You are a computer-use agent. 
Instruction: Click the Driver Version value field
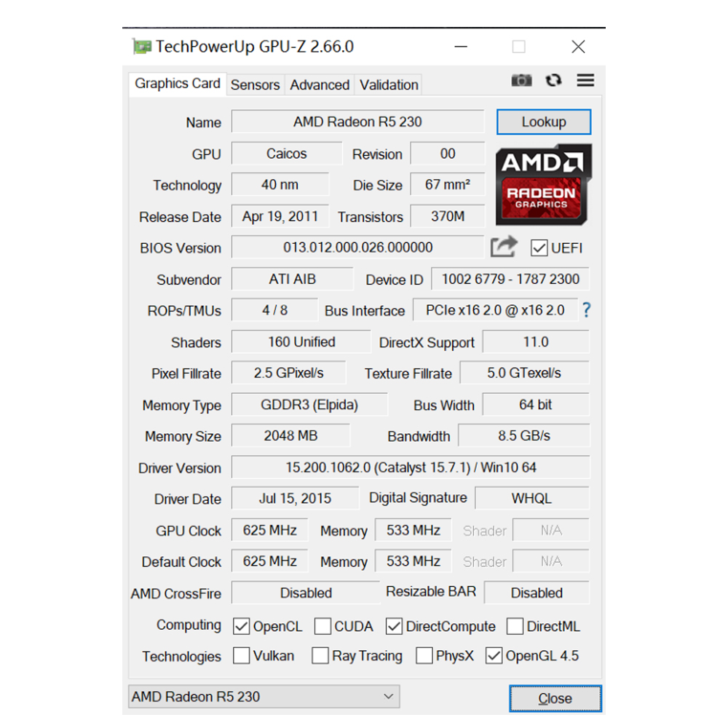coord(411,467)
